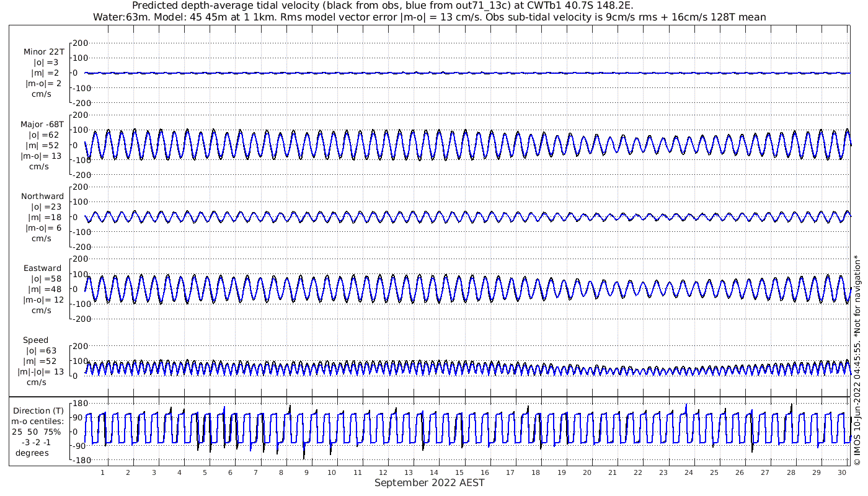Click the '200' tick of the Speed panel
868x496 pixels.
tap(81, 346)
